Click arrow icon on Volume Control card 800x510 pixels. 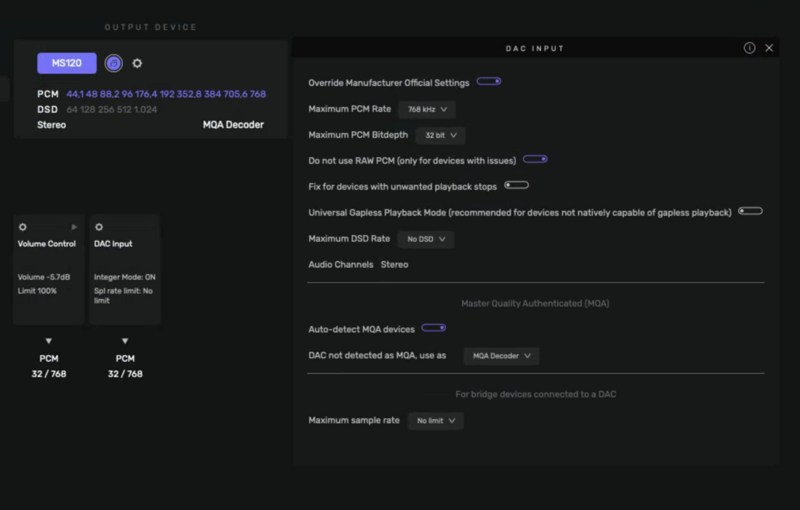tap(74, 227)
